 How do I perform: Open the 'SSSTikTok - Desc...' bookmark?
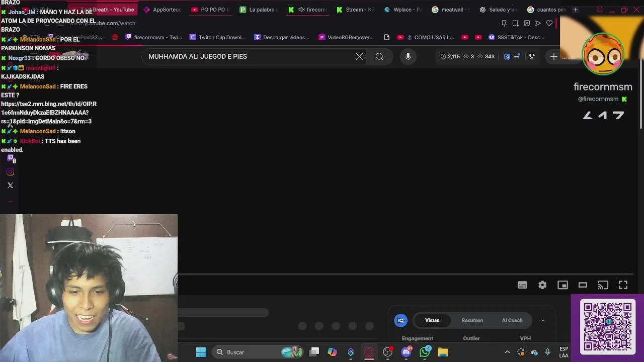pos(516,37)
